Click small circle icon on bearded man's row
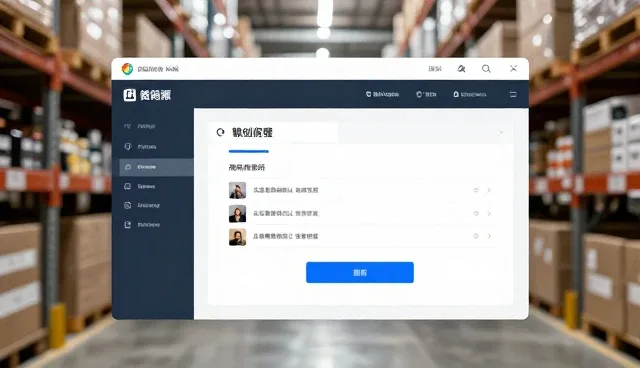The image size is (640, 368). click(476, 236)
